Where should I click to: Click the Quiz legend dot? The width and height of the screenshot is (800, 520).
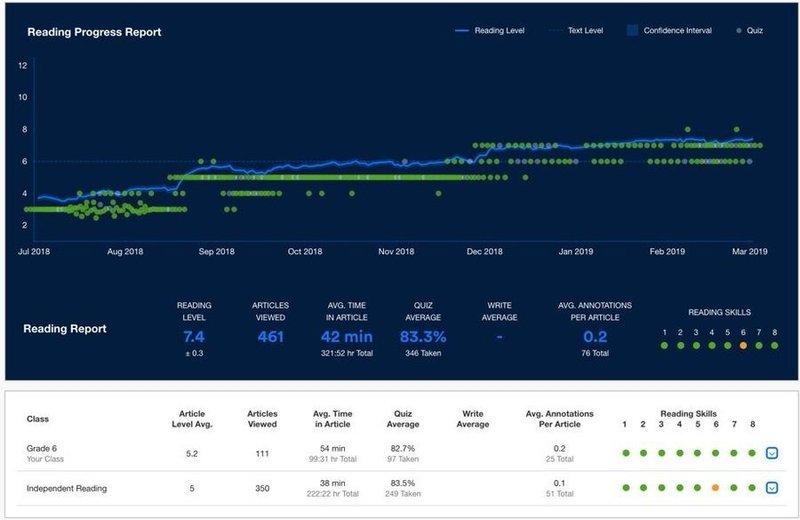739,31
